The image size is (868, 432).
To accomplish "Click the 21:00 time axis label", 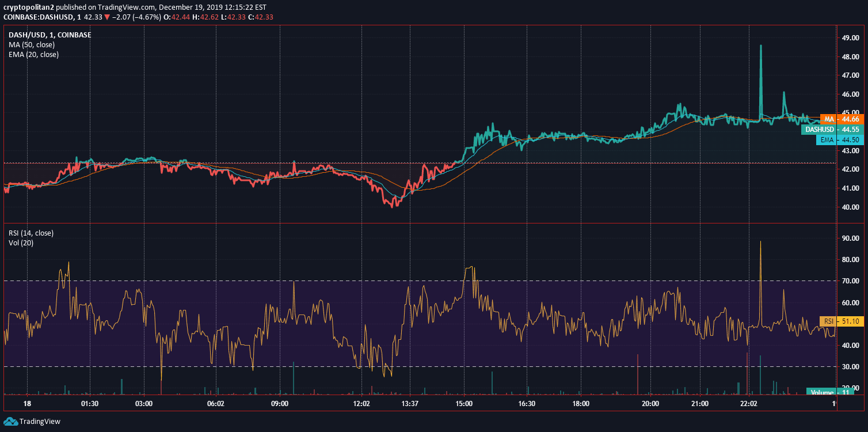I will point(700,404).
